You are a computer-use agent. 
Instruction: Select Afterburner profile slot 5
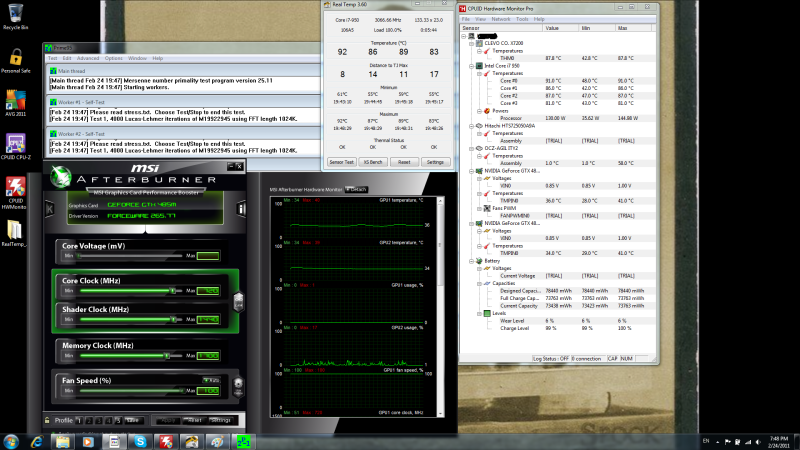(118, 420)
